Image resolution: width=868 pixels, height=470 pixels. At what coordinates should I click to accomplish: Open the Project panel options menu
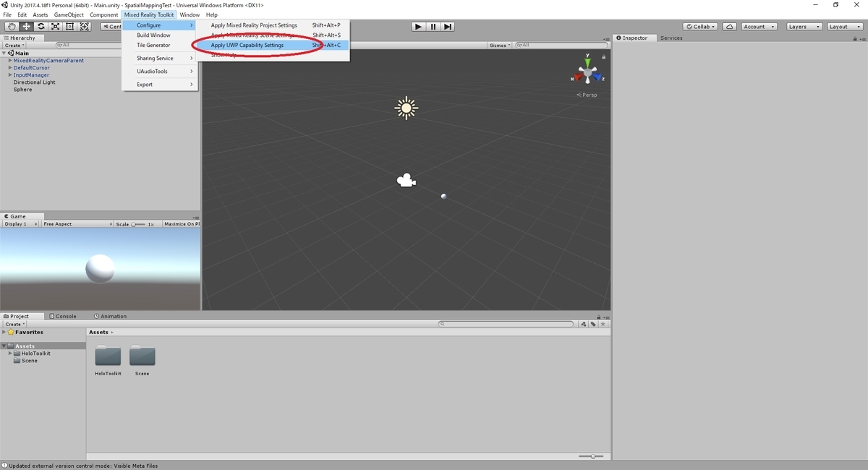coord(606,317)
